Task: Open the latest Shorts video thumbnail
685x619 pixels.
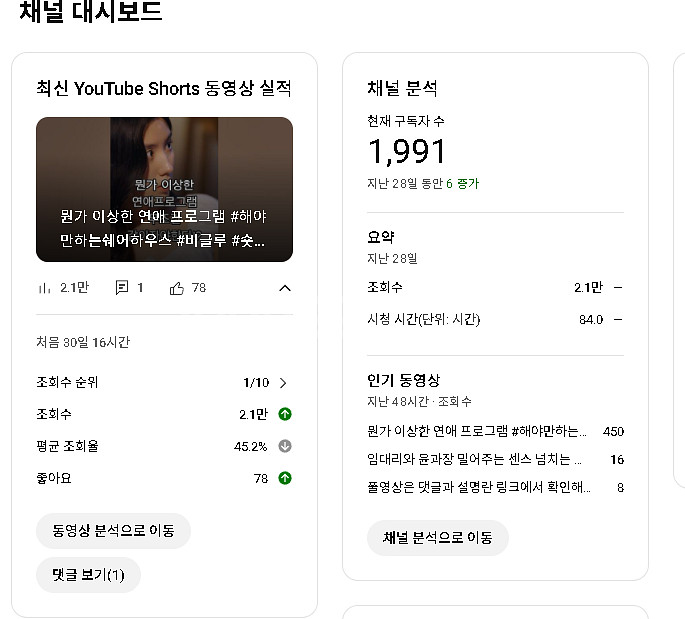Action: [164, 189]
